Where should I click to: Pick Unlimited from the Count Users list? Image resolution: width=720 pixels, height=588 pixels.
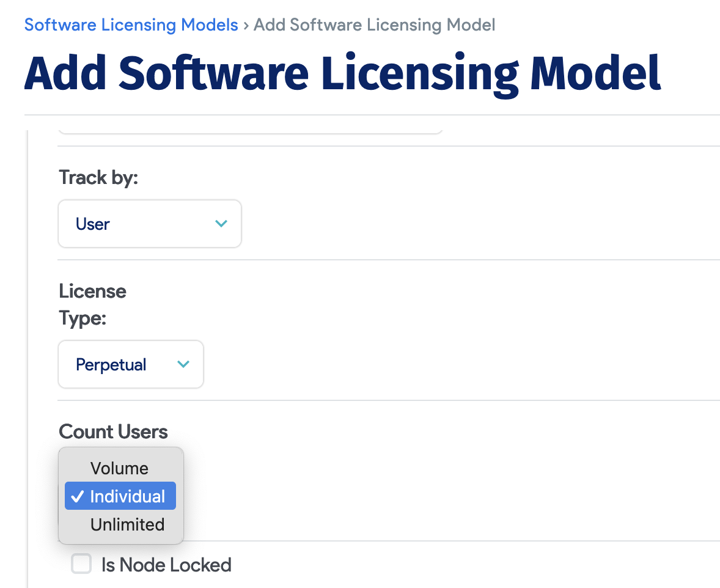(x=127, y=524)
